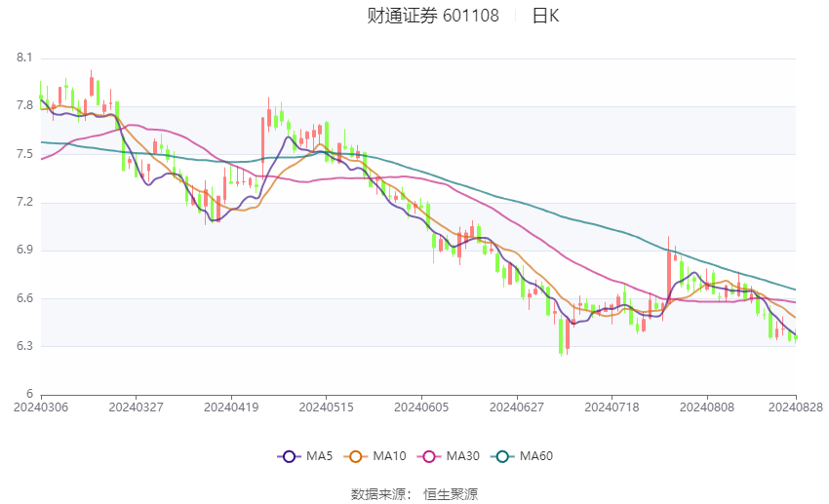The height and width of the screenshot is (504, 829).
Task: Jump to the 20240718 date label
Action: 612,407
